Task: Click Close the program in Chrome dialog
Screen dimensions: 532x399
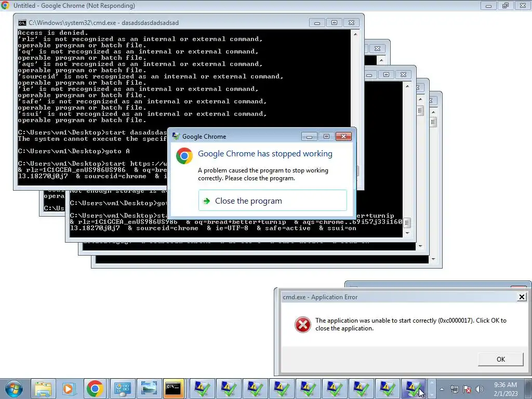Action: [x=272, y=201]
